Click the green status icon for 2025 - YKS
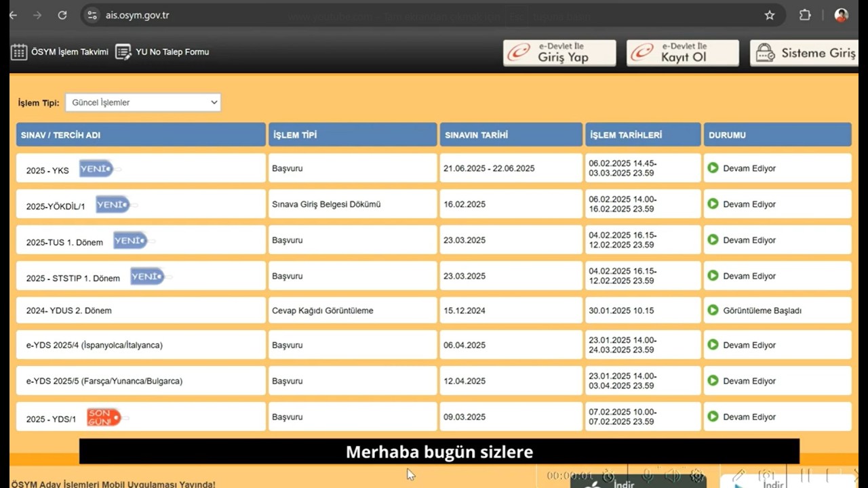 pos(713,167)
